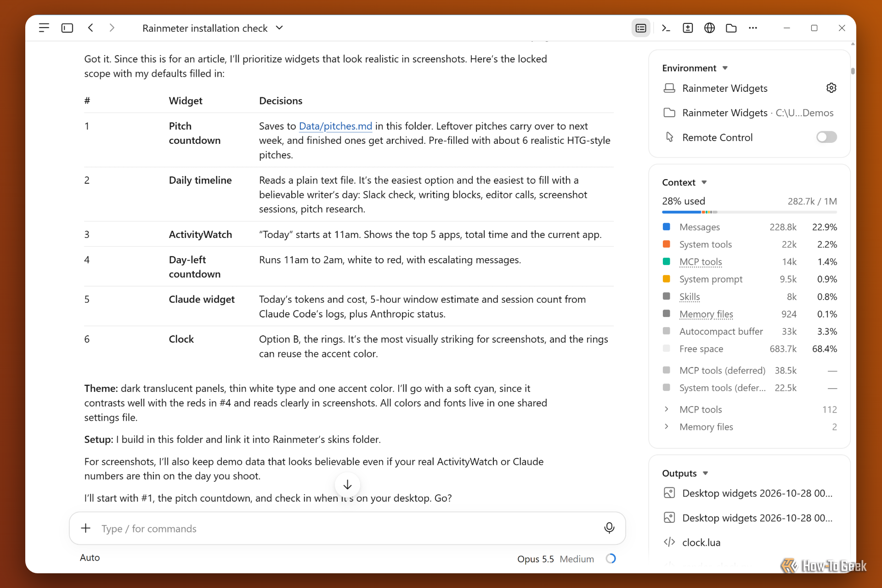Viewport: 882px width, 588px height.
Task: Click the blue Messages color swatch
Action: coord(667,226)
